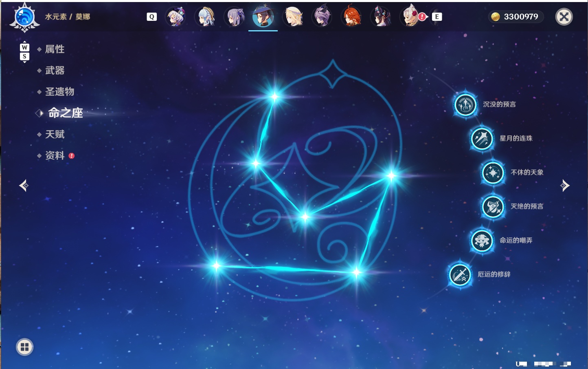Screen dimensions: 588x369
Task: Choose the blonde character portrait
Action: tap(293, 17)
